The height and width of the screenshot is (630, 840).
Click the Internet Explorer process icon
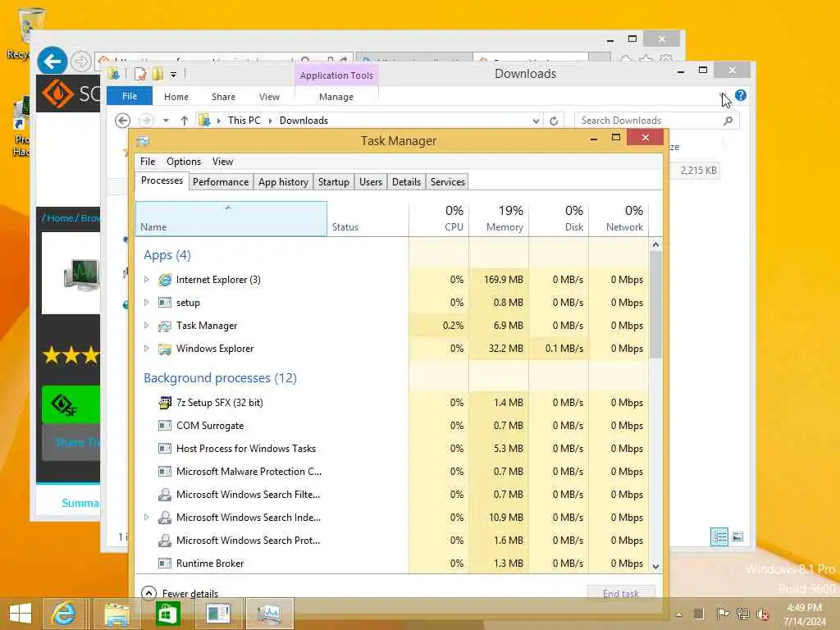(164, 280)
